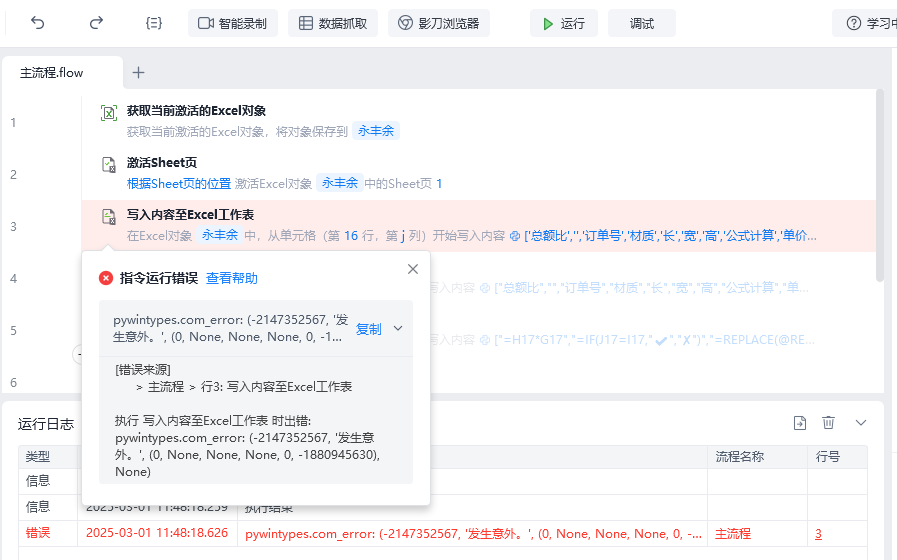Click 主流程 in error log row
This screenshot has width=897, height=560.
[x=733, y=534]
